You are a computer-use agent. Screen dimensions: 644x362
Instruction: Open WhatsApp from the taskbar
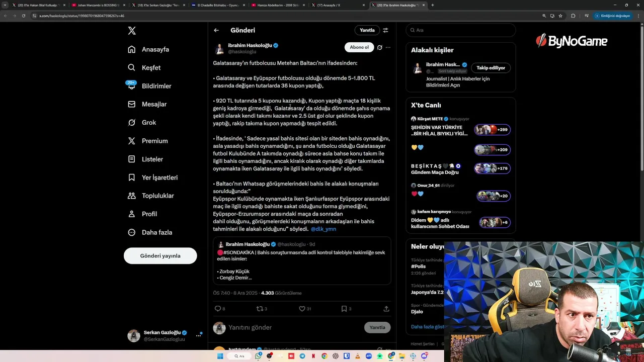258,356
